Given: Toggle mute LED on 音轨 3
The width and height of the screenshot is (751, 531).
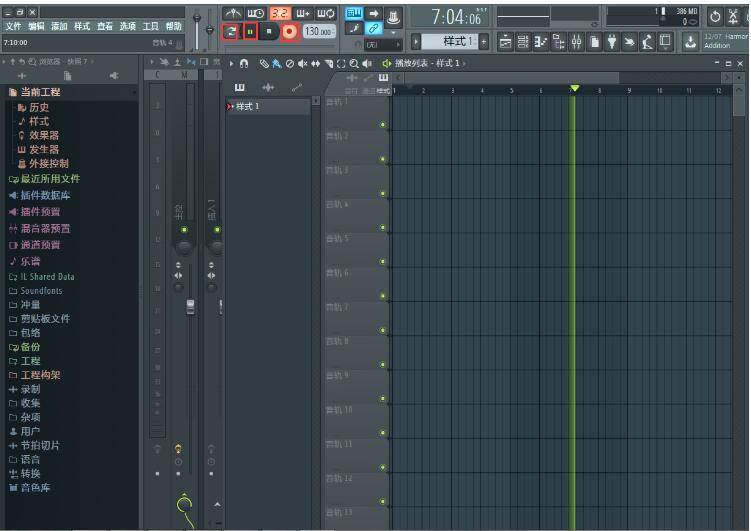Looking at the screenshot, I should point(383,193).
